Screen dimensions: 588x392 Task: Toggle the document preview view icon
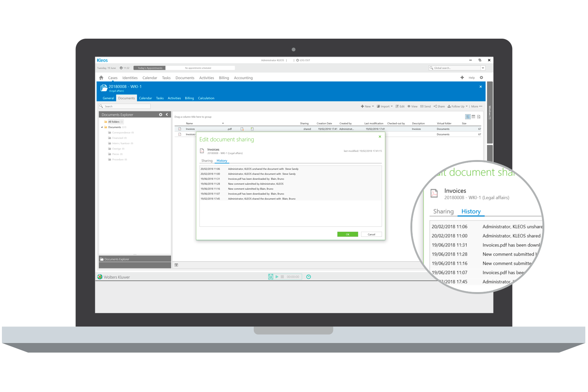pyautogui.click(x=479, y=117)
